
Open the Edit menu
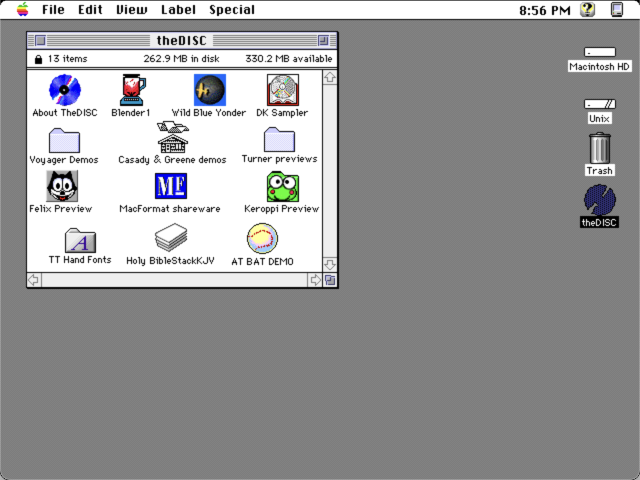90,9
